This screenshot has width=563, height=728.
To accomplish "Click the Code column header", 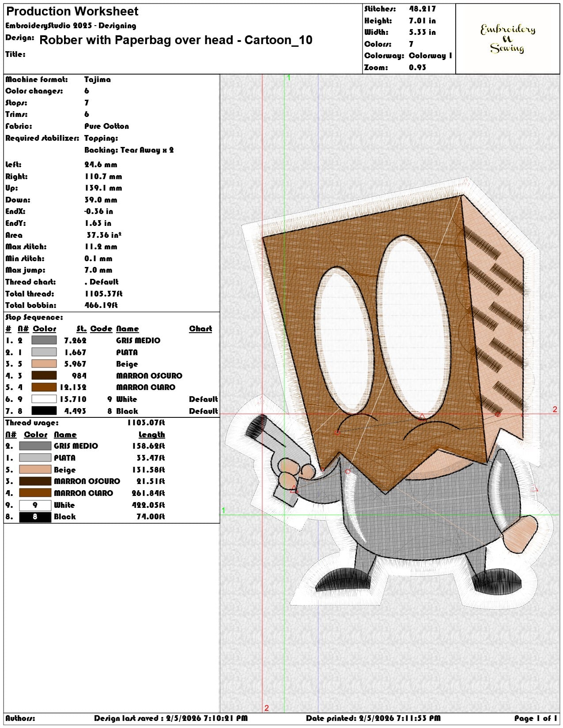I will (101, 329).
